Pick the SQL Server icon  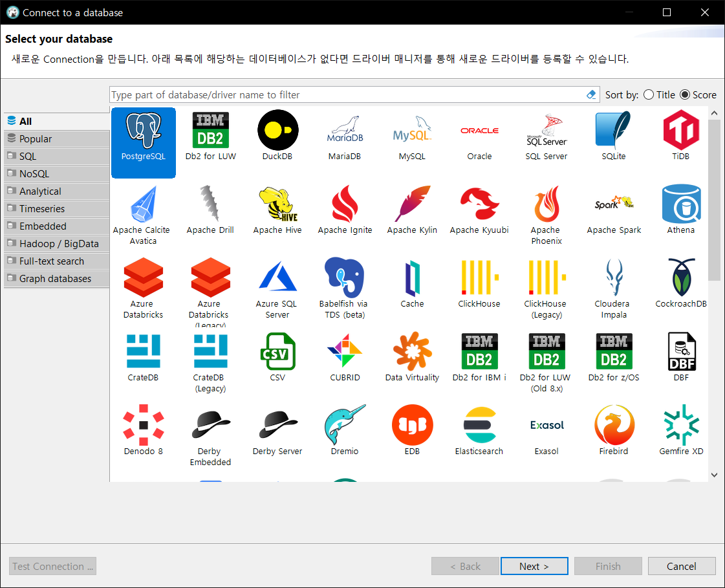[x=546, y=131]
